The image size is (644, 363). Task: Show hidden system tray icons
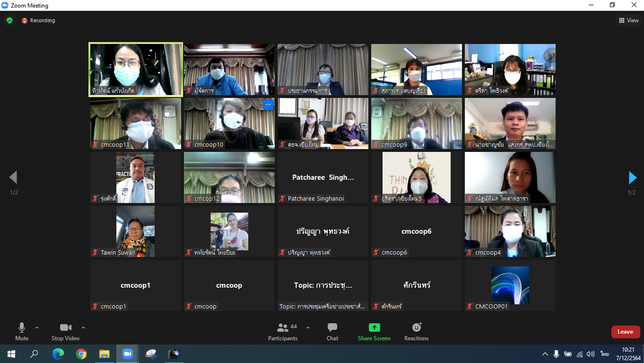tap(545, 354)
